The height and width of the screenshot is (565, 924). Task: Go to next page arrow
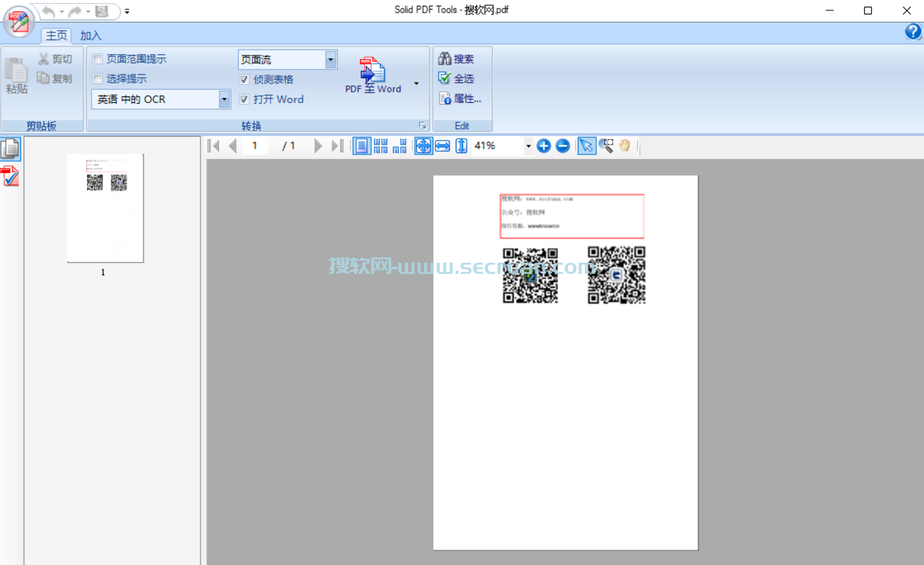pos(318,146)
